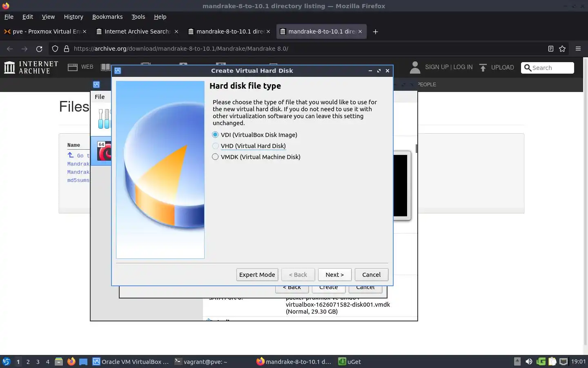Click the VirtualBox Tools icon in sidebar

pos(104,119)
